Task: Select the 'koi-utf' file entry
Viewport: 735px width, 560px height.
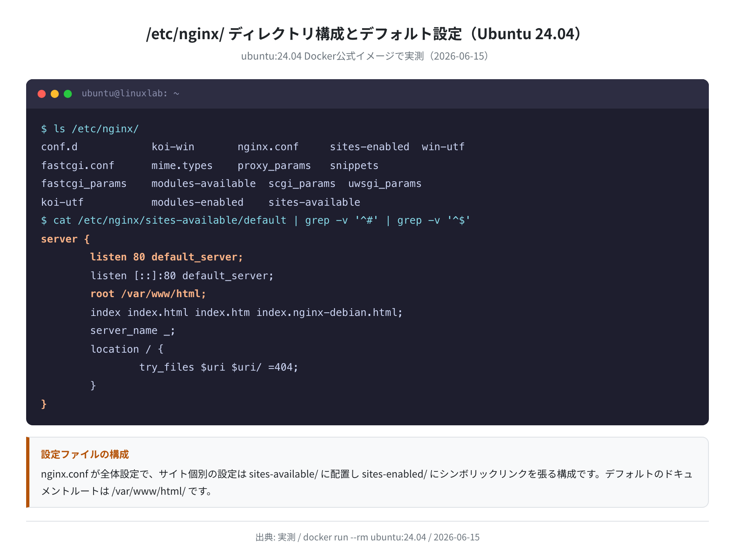Action: point(62,202)
